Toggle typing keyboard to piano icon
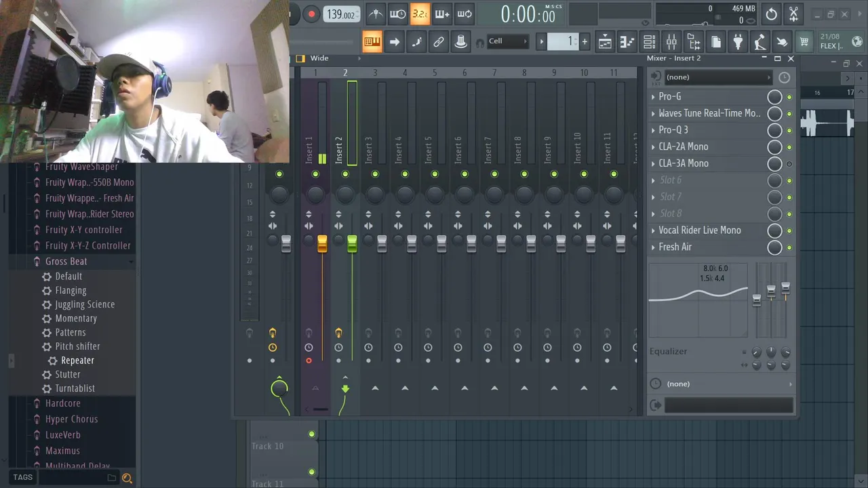This screenshot has height=488, width=868. 372,42
